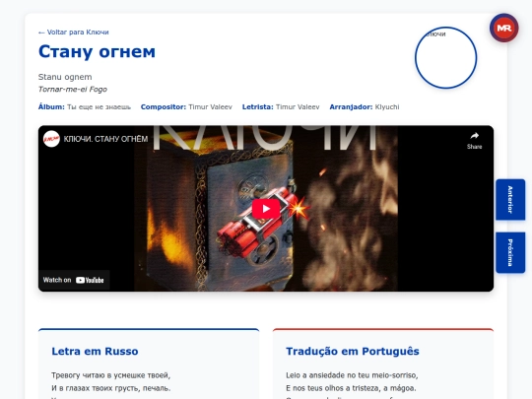Open Watch on YouTube button
Viewport: 532px width, 399px height.
(74, 280)
